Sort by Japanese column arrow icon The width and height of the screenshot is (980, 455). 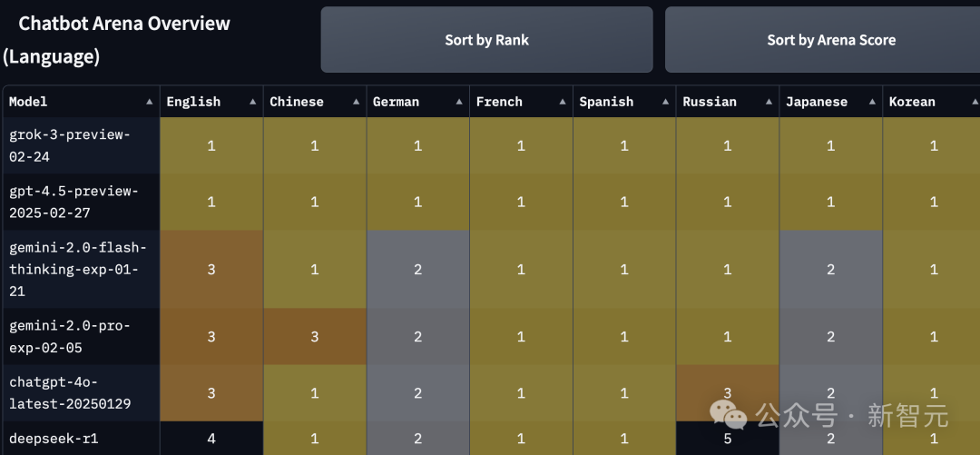click(871, 102)
